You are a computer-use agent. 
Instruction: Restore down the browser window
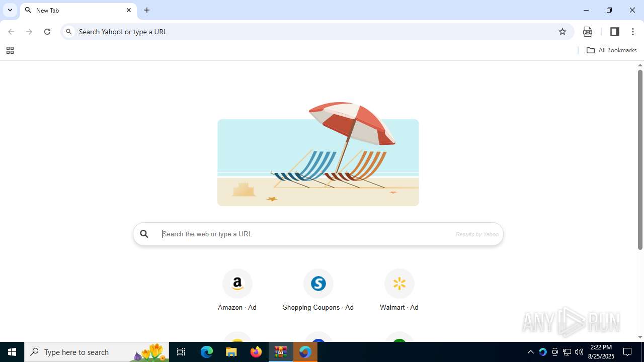point(609,10)
